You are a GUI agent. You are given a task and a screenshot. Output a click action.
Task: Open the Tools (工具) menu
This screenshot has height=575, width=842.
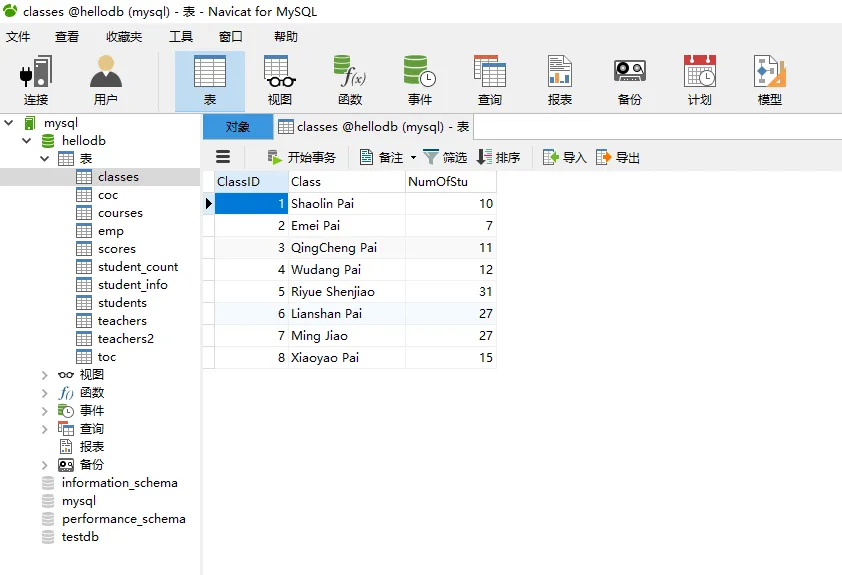point(181,37)
